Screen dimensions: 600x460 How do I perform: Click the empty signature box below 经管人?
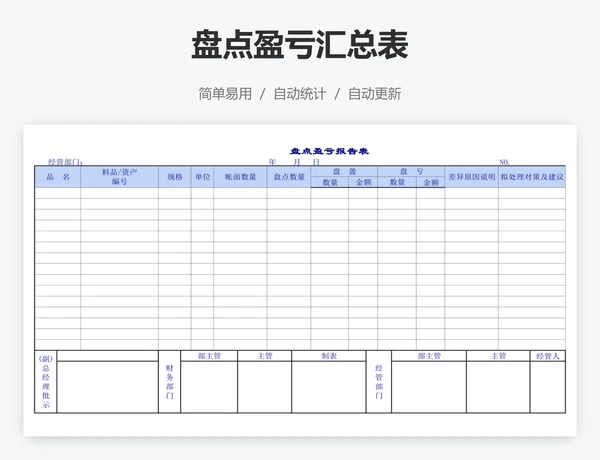pyautogui.click(x=548, y=387)
